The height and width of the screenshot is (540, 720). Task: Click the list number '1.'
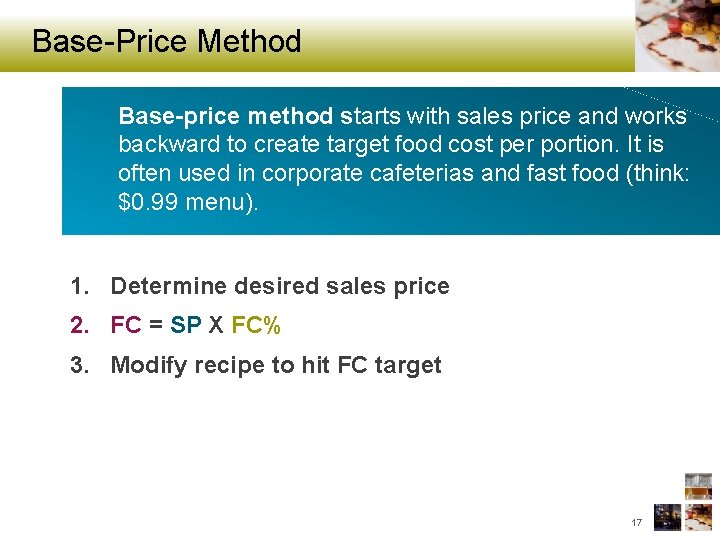click(80, 287)
